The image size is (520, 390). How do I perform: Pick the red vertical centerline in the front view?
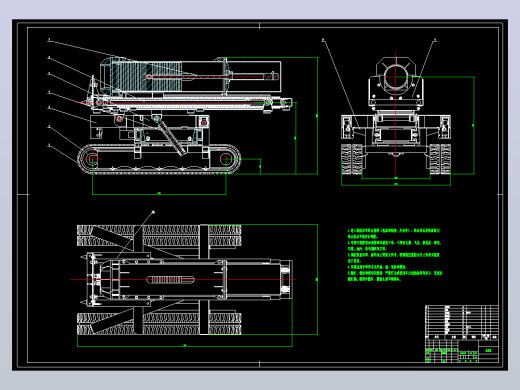[396, 114]
